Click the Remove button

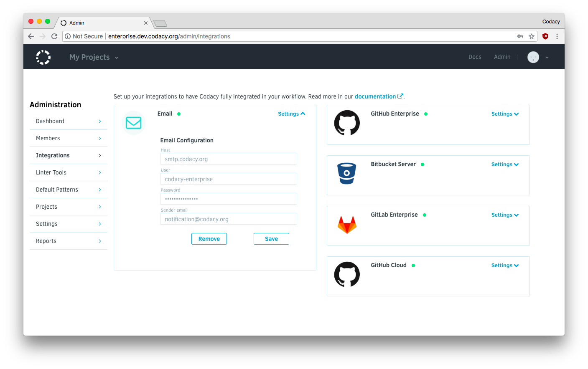click(x=209, y=239)
